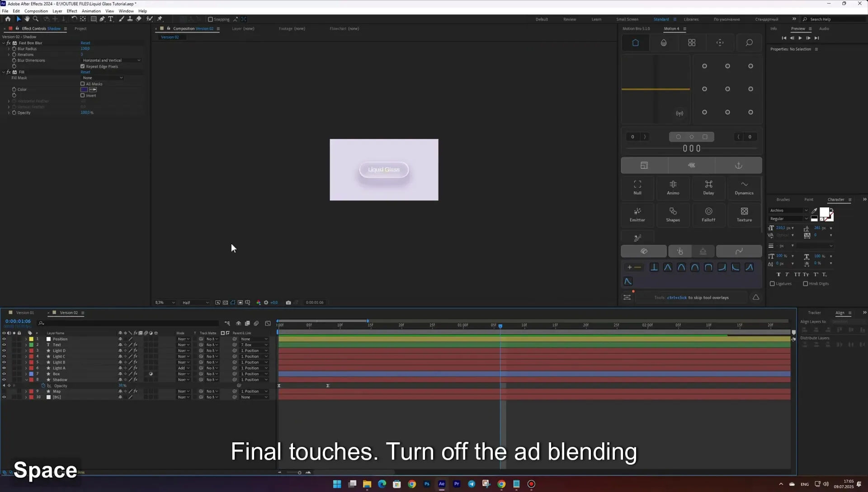Open the Falloff tool in Motion 4
868x492 pixels.
[x=708, y=215]
